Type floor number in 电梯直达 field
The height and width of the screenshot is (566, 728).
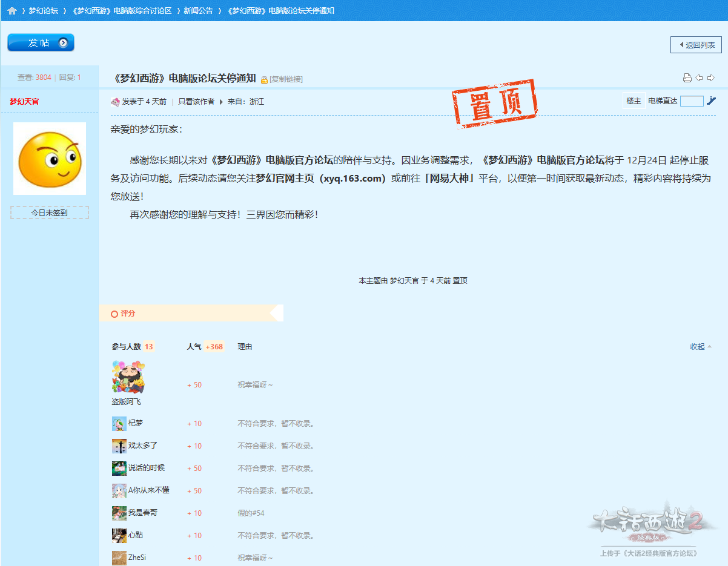pyautogui.click(x=692, y=101)
